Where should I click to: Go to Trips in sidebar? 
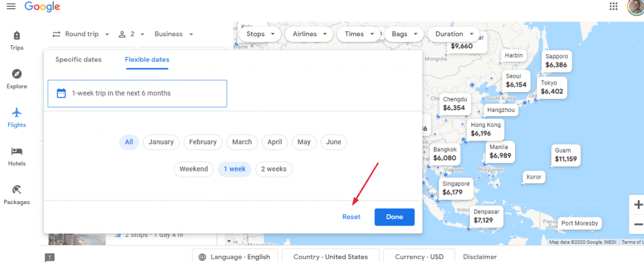[17, 41]
